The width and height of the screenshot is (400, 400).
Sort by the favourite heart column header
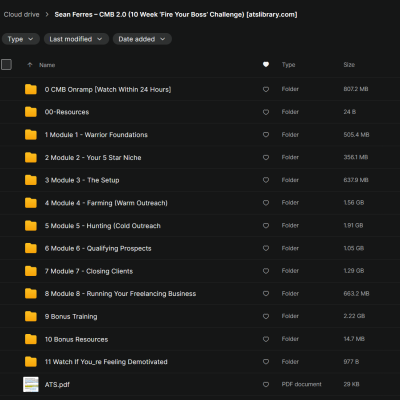pyautogui.click(x=266, y=64)
